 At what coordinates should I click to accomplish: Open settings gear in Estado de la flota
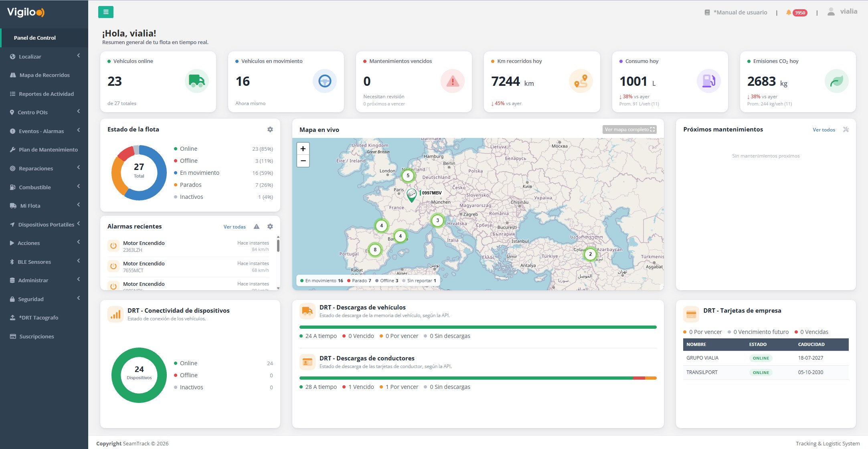click(x=270, y=129)
